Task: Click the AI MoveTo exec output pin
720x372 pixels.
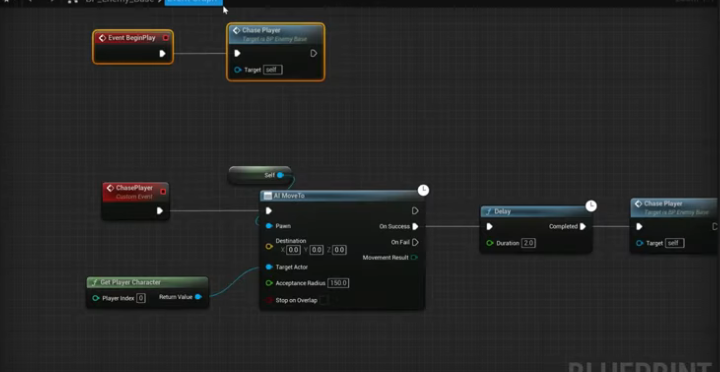Action: click(x=415, y=211)
